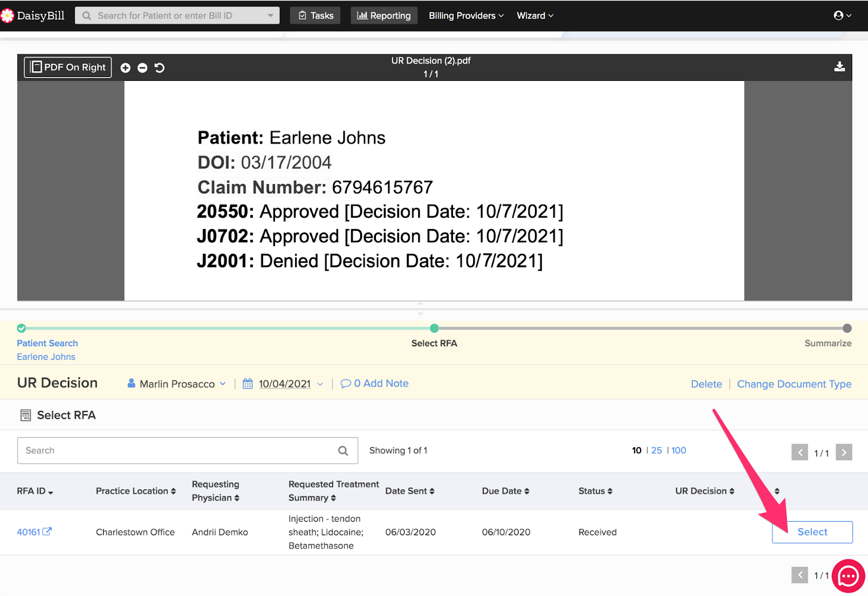The height and width of the screenshot is (596, 868).
Task: Focus the Select RFA search field
Action: (x=188, y=451)
